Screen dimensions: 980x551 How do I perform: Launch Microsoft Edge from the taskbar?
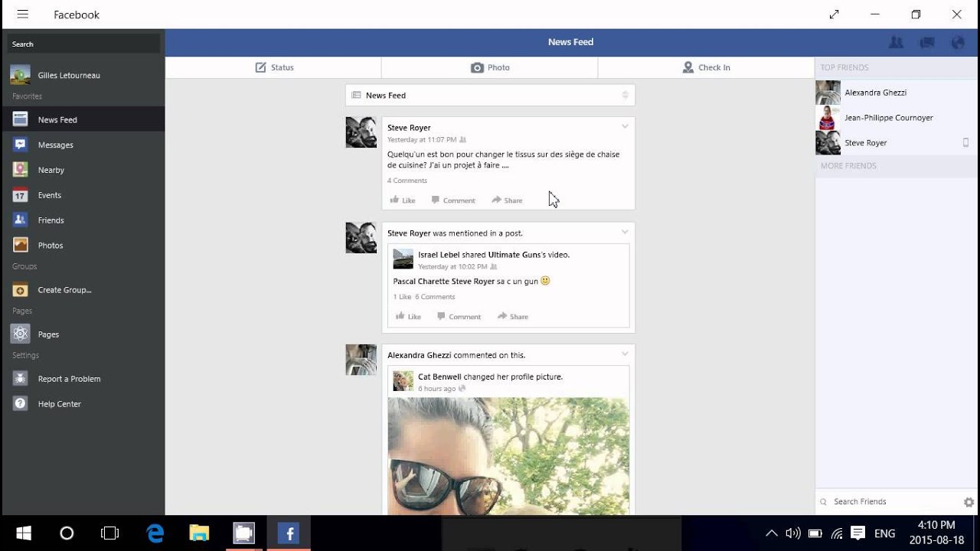(x=155, y=533)
